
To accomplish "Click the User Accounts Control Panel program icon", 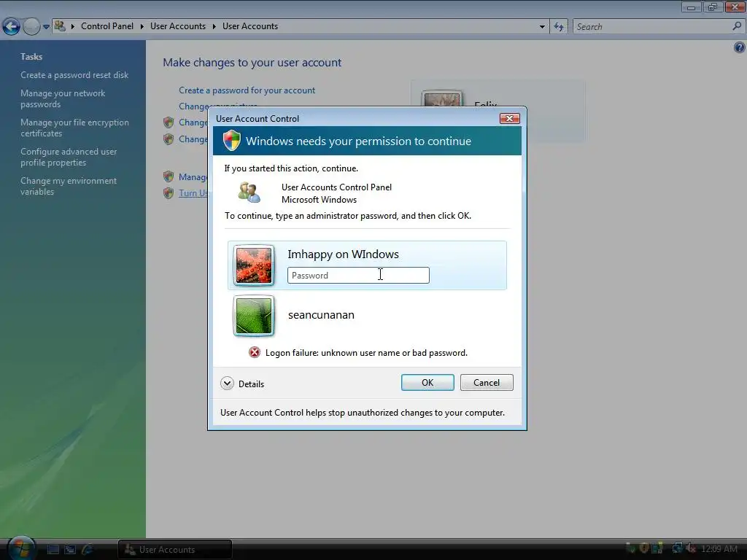I will pyautogui.click(x=249, y=192).
